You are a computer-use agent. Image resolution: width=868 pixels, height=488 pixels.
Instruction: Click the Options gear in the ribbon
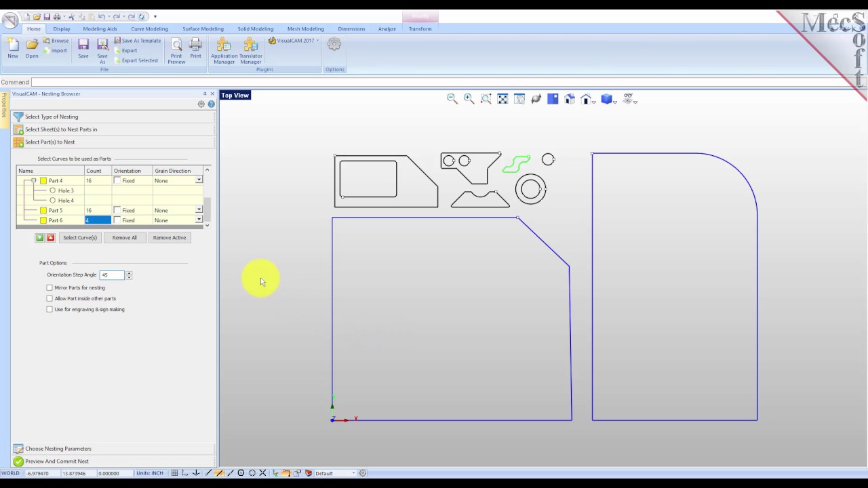[334, 44]
